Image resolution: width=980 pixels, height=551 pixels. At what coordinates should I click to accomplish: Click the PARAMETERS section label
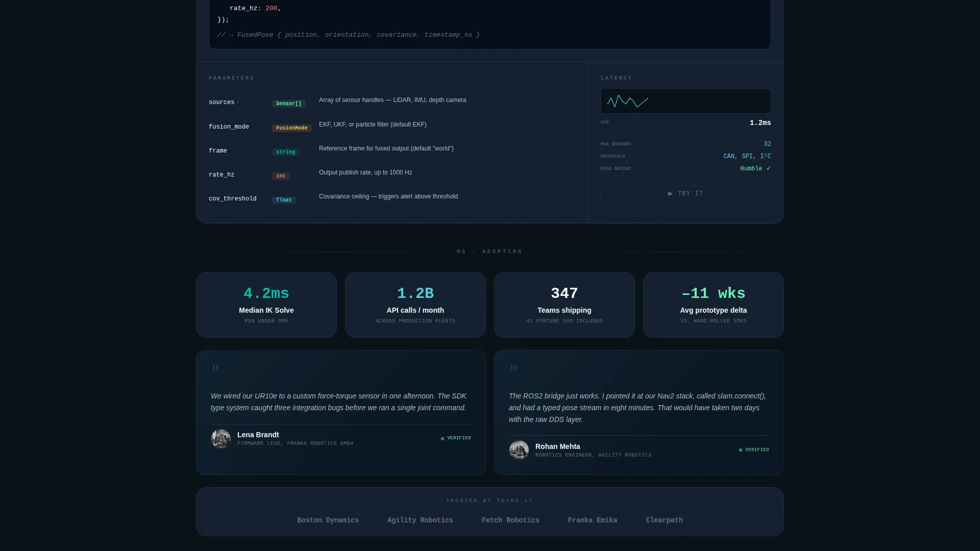[x=231, y=78]
